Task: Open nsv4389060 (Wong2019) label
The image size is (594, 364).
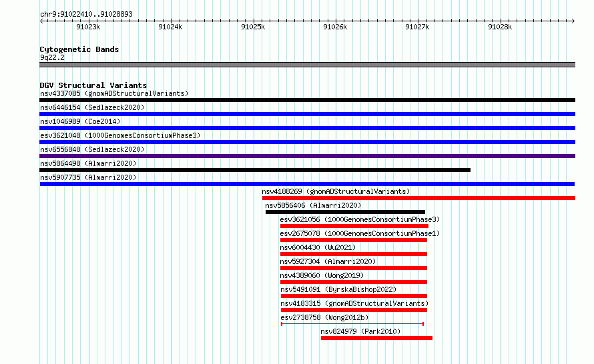Action: (322, 275)
